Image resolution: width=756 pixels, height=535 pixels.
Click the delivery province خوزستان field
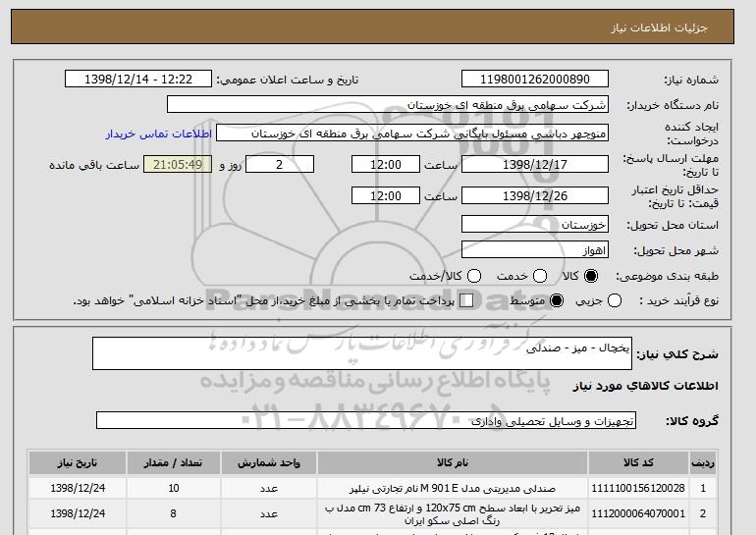[535, 225]
